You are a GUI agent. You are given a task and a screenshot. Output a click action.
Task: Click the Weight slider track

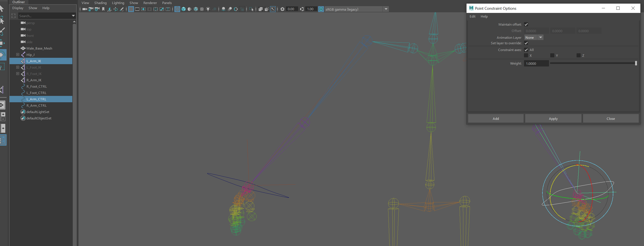click(x=592, y=63)
